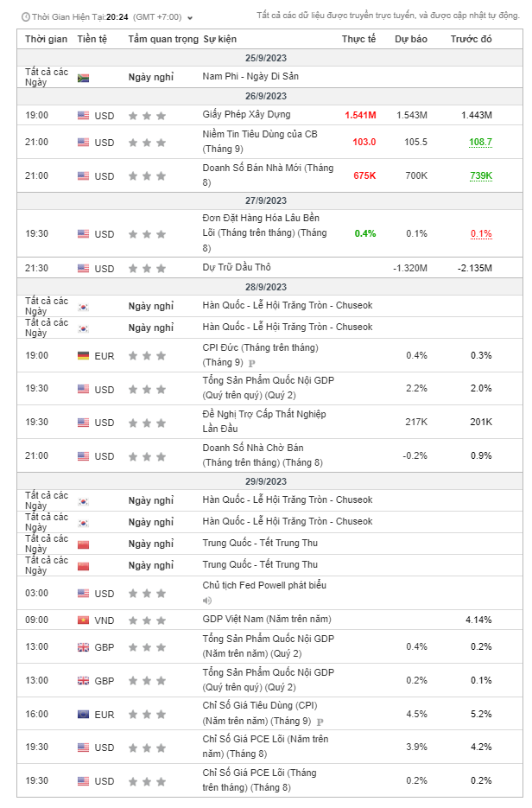
Task: Open the Giấy Phép Xây Dựng event
Action: pos(246,114)
